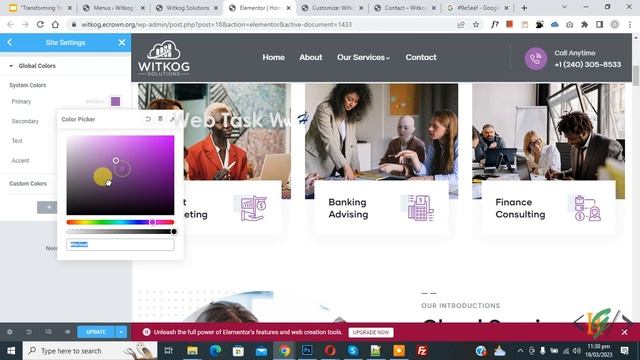
Task: Click the hex color input field
Action: tap(120, 244)
